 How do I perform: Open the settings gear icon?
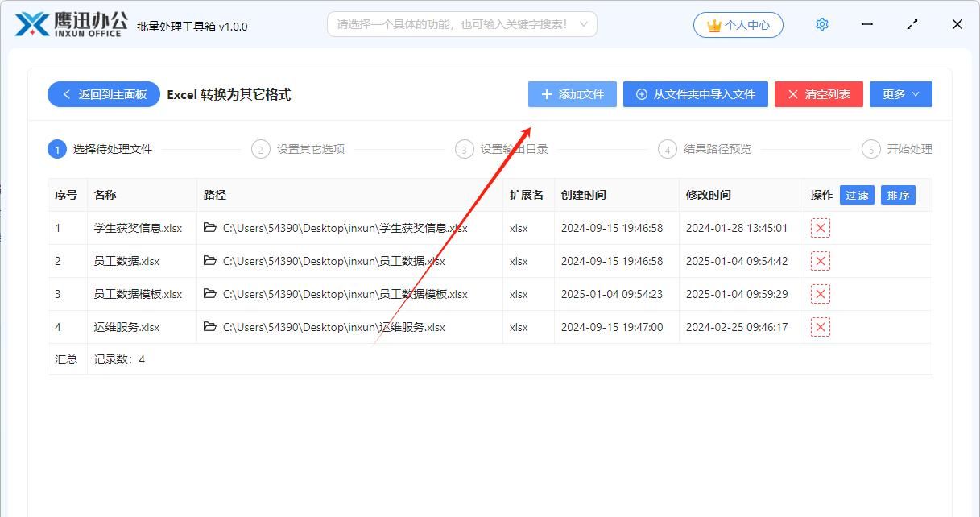pyautogui.click(x=821, y=24)
